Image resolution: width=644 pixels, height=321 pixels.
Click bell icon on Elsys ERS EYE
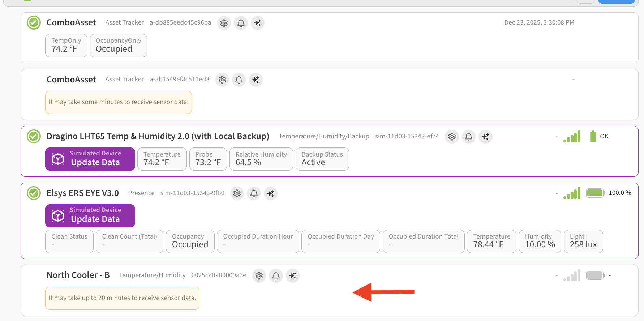click(x=254, y=193)
